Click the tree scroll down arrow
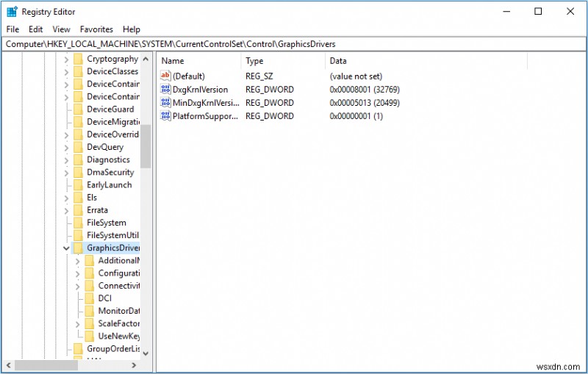Image resolution: width=588 pixels, height=374 pixels. (146, 353)
